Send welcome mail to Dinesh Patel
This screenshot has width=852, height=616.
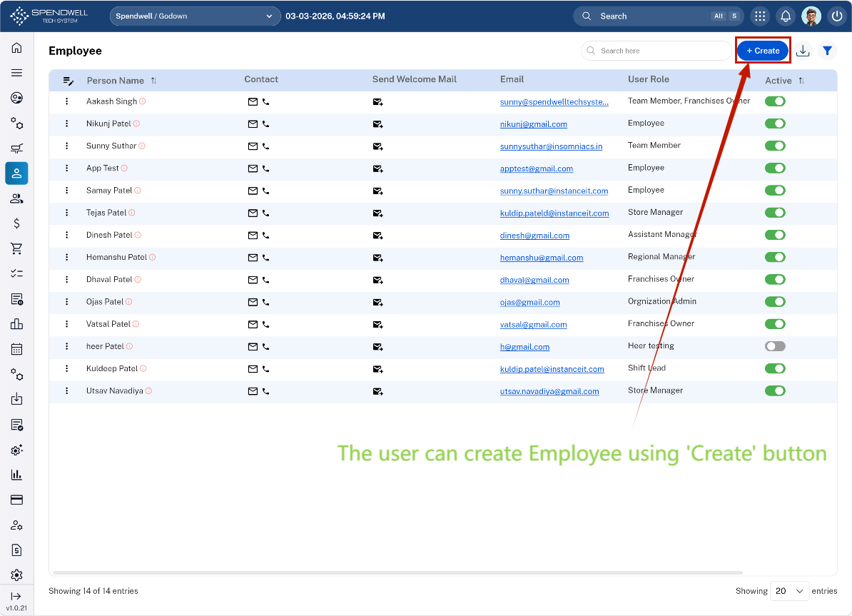[378, 236]
